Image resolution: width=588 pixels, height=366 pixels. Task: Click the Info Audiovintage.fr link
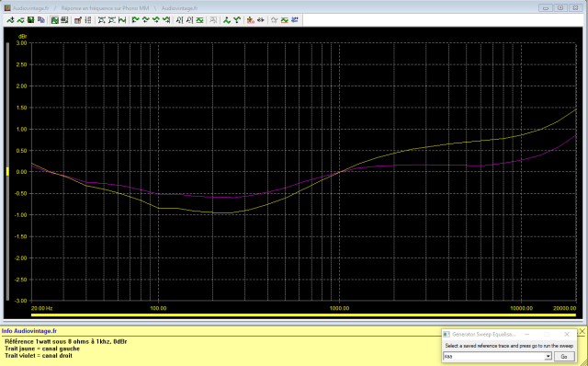(29, 331)
